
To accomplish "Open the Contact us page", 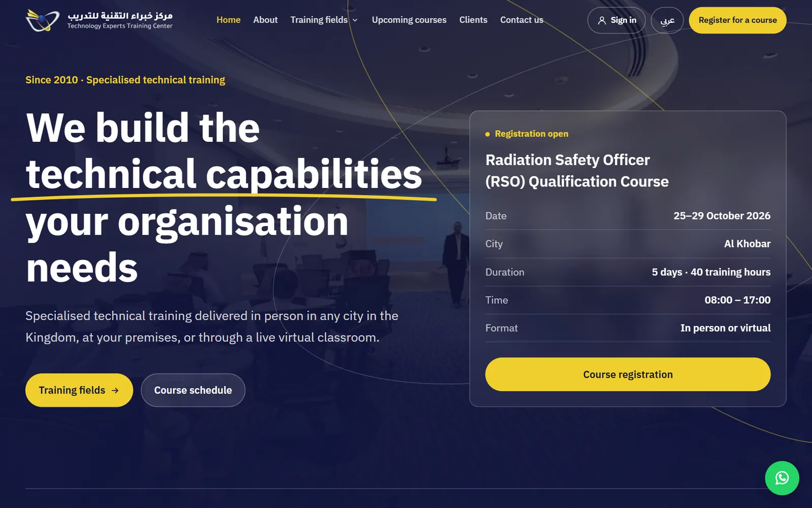I will [522, 20].
